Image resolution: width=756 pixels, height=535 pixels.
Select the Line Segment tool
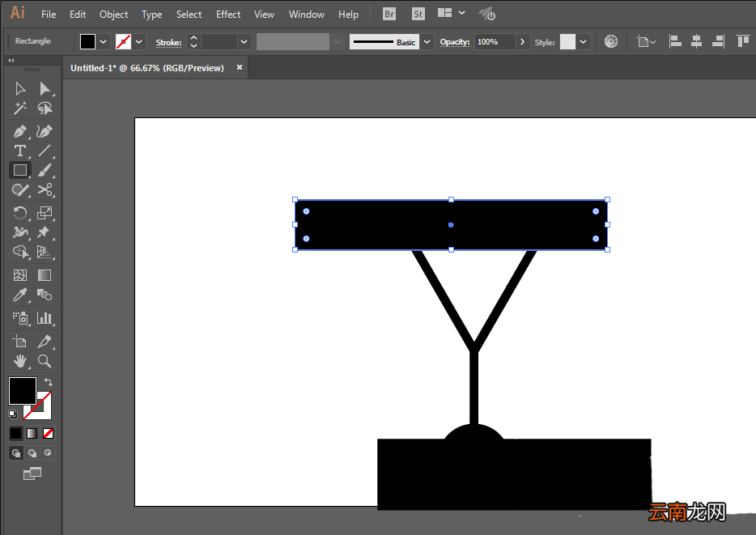click(45, 151)
